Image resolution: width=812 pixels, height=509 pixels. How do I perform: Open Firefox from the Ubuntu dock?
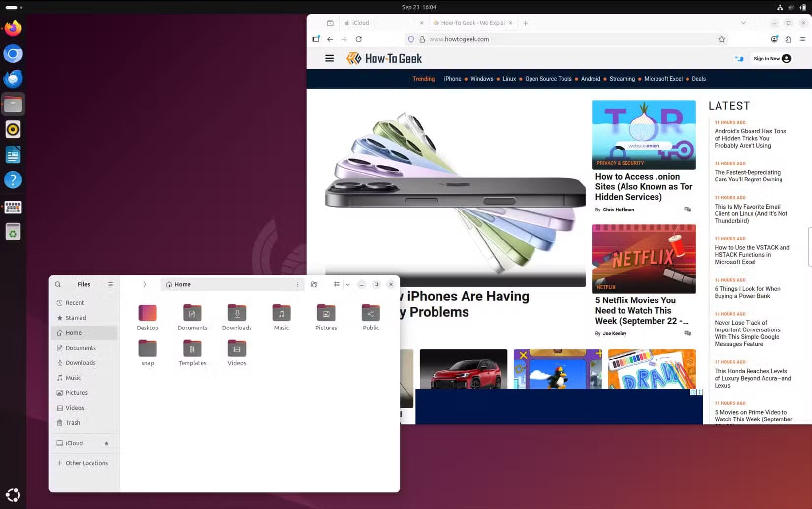click(13, 28)
